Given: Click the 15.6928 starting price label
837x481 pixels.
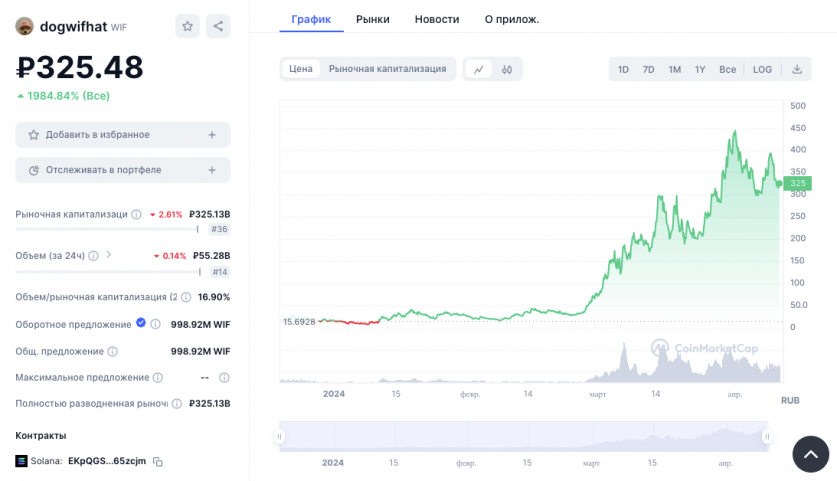Looking at the screenshot, I should (x=299, y=321).
